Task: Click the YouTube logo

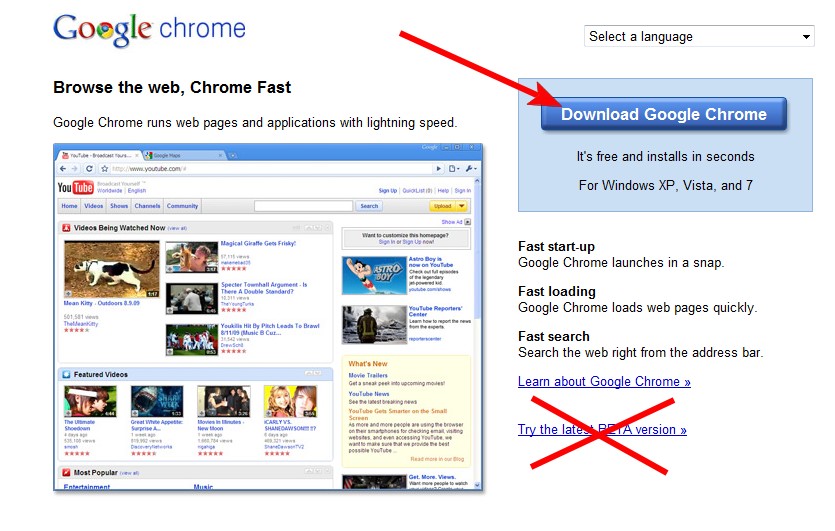Action: pyautogui.click(x=76, y=187)
